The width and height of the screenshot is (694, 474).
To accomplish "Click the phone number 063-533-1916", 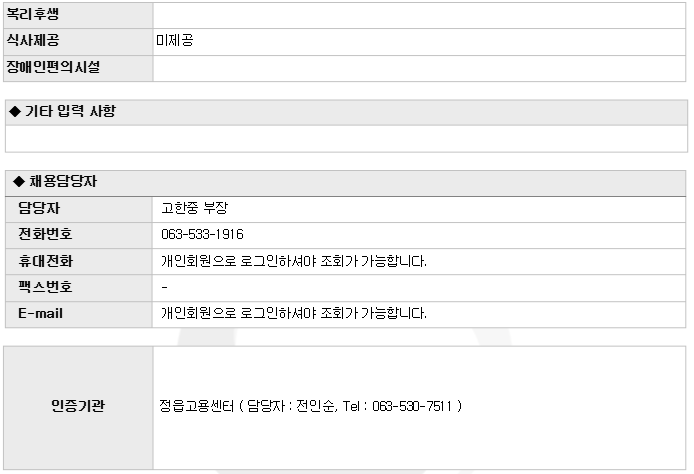I will pos(202,235).
